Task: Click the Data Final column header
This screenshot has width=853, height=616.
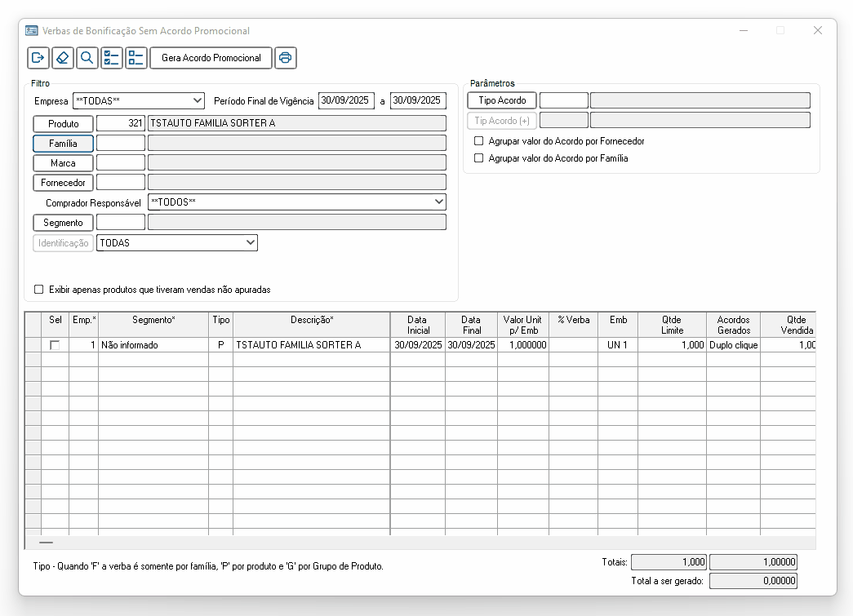Action: [x=471, y=325]
